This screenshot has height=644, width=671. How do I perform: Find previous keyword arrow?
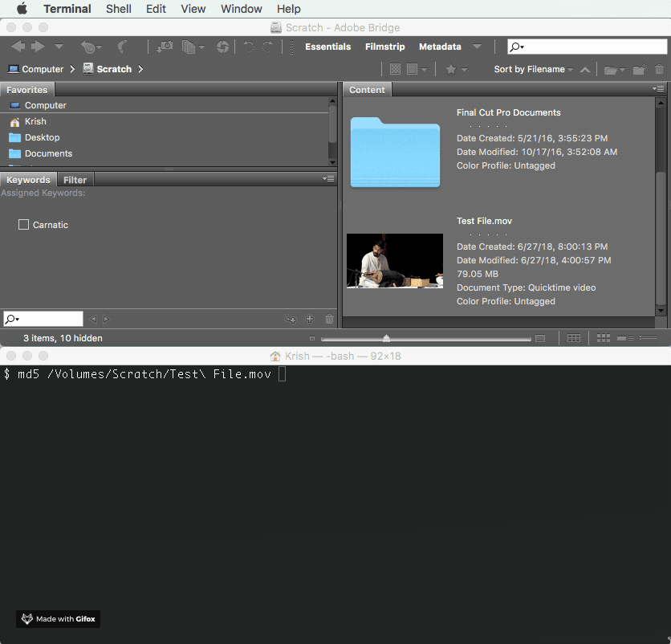pyautogui.click(x=93, y=319)
